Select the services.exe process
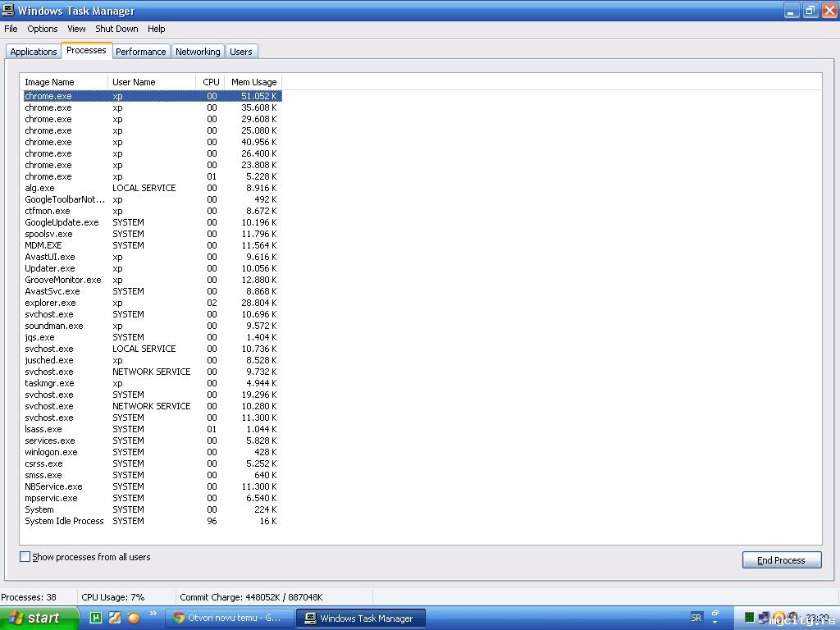This screenshot has width=840, height=630. pos(152,441)
